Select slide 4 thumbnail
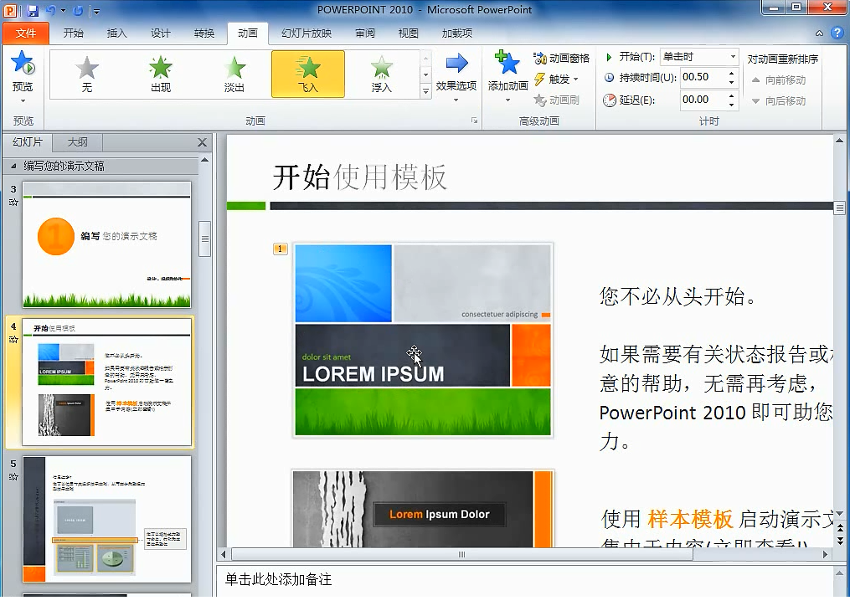 click(107, 382)
